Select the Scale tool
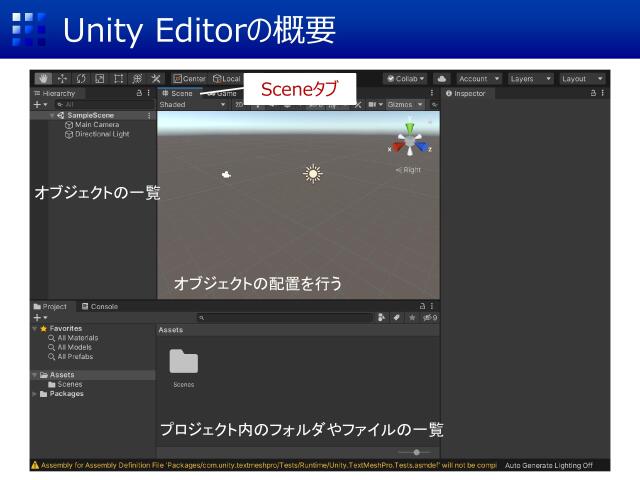The height and width of the screenshot is (480, 640). click(x=99, y=78)
